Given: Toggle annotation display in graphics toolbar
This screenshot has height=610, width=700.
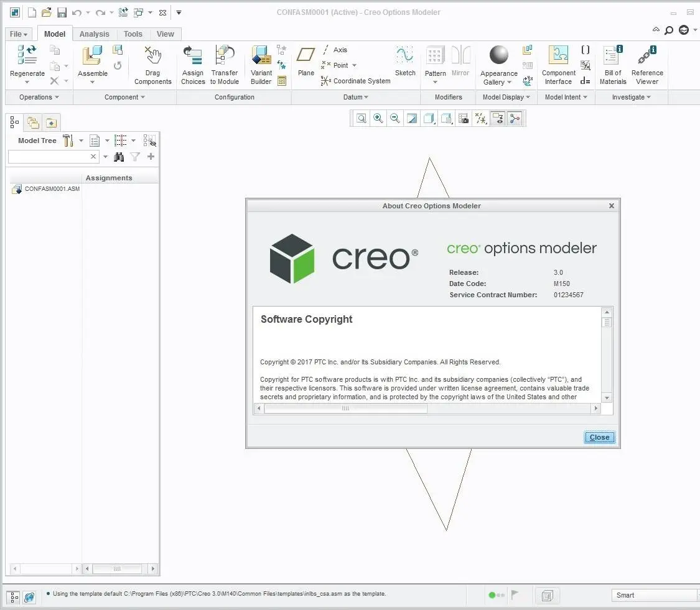Looking at the screenshot, I should point(498,118).
